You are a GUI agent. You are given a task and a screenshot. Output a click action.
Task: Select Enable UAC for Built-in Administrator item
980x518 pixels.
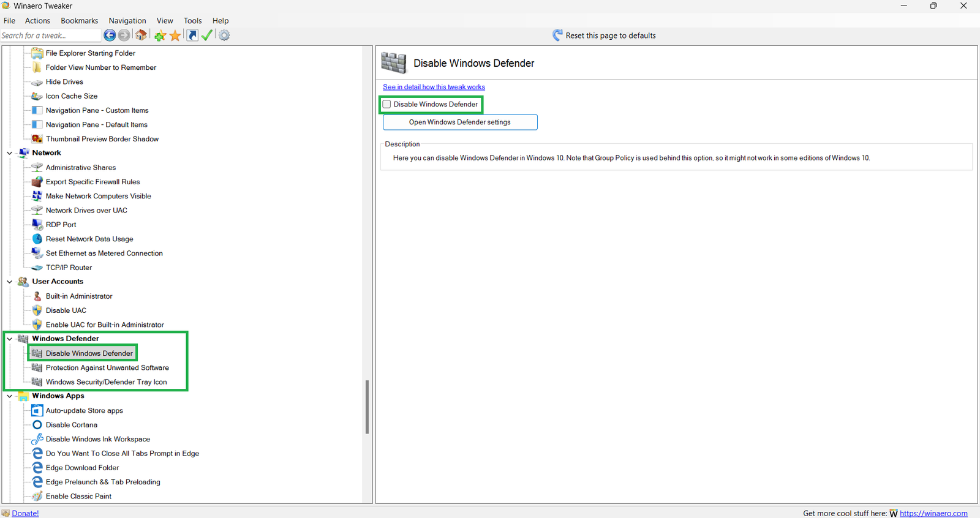click(105, 325)
